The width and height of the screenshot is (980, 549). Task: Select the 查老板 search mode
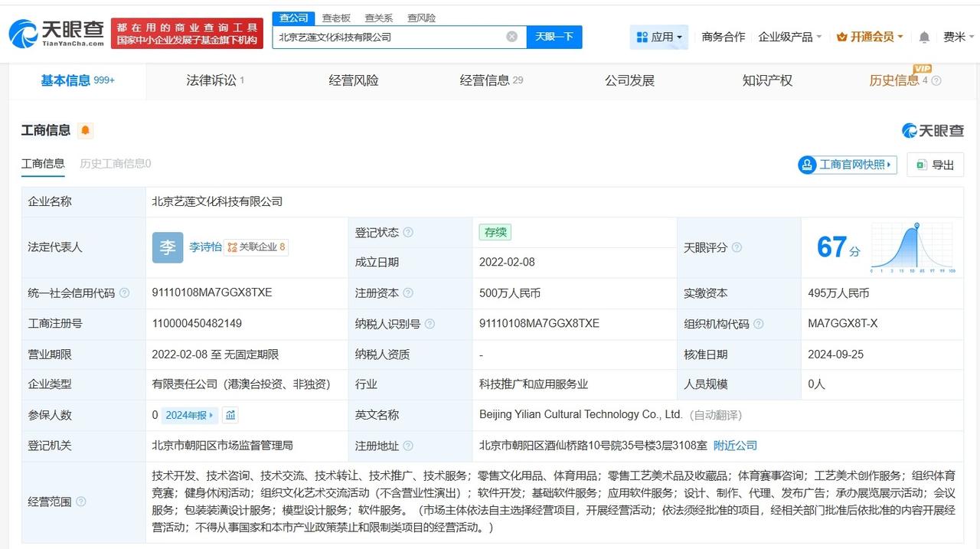pyautogui.click(x=336, y=18)
